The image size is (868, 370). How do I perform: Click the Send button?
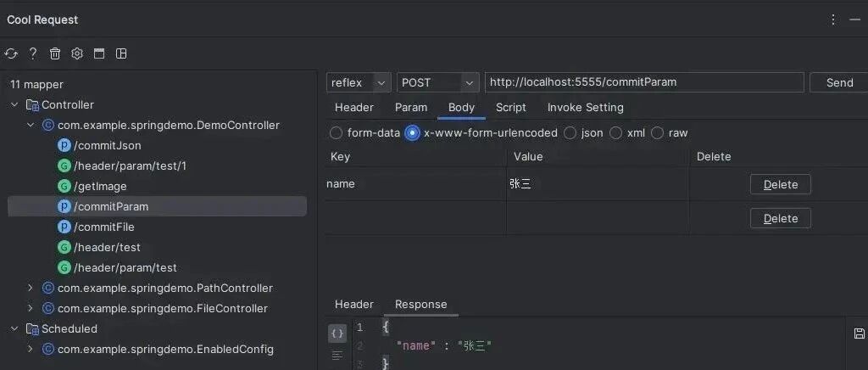click(x=839, y=82)
